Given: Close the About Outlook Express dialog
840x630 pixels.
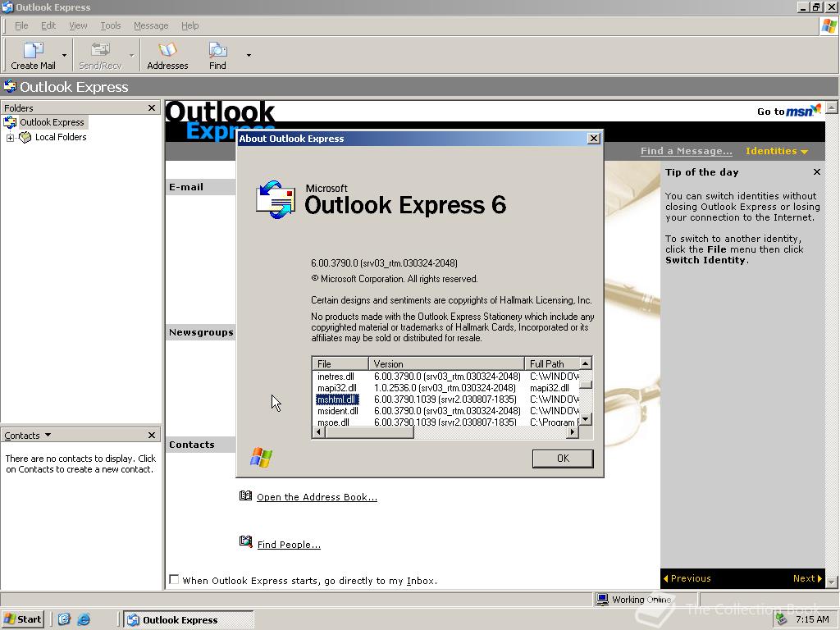Looking at the screenshot, I should (x=594, y=138).
